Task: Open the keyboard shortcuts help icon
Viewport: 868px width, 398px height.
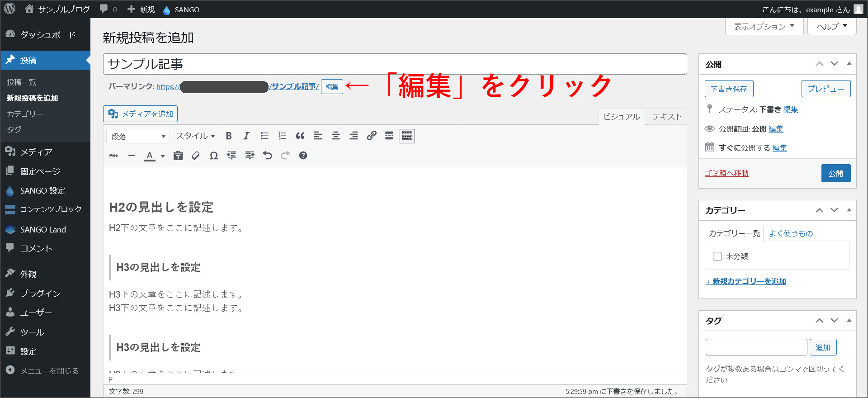Action: point(303,156)
